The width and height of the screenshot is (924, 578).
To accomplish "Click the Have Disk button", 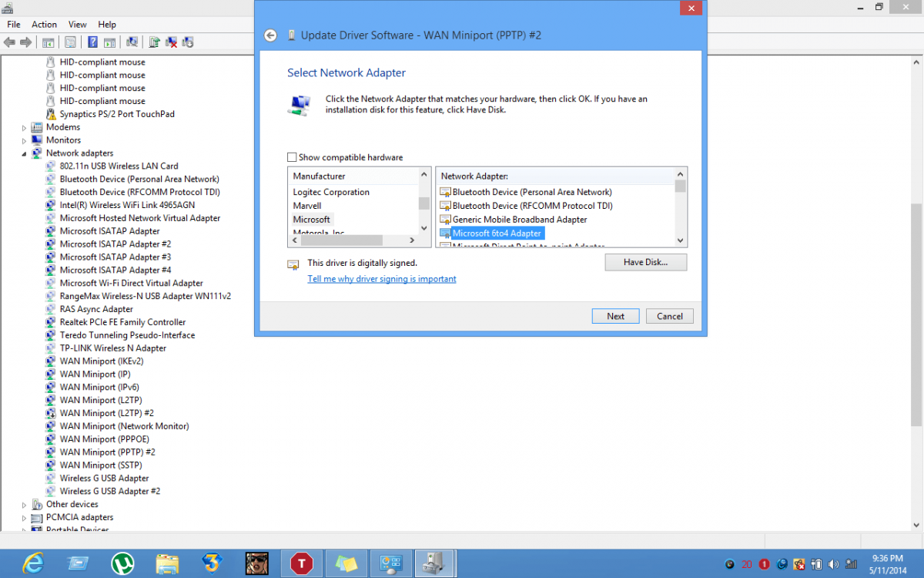I will (x=645, y=262).
